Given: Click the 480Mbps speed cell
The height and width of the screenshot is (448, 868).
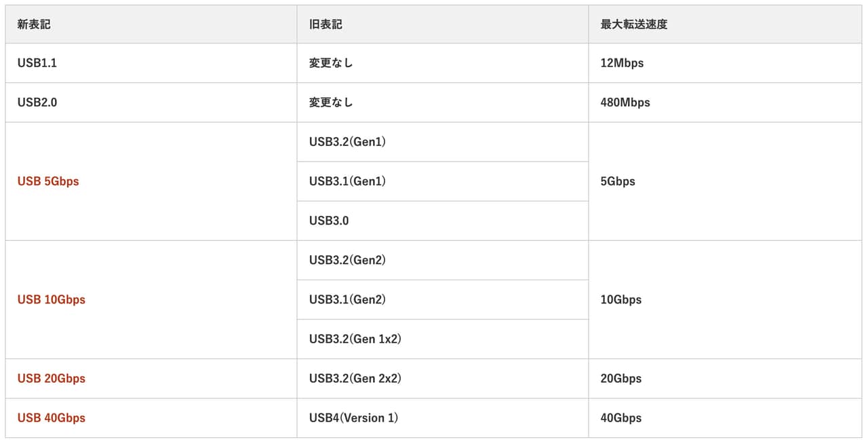Looking at the screenshot, I should point(625,102).
